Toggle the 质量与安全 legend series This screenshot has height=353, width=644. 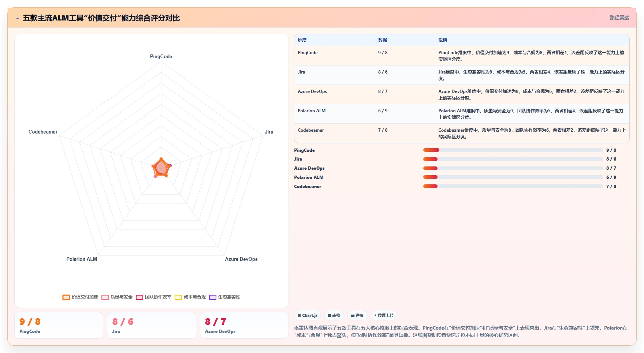pyautogui.click(x=117, y=297)
